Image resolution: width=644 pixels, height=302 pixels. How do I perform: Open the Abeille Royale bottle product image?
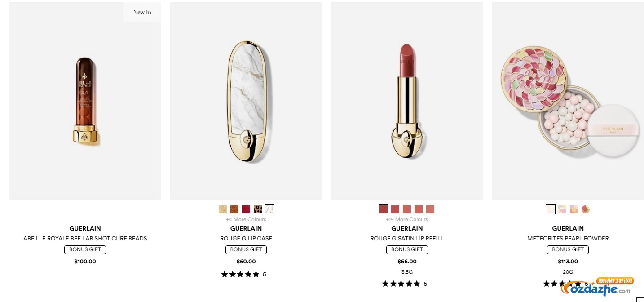coord(85,101)
